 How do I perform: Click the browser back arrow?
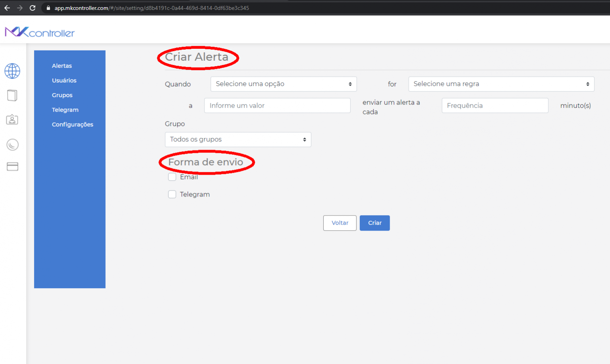pyautogui.click(x=7, y=8)
